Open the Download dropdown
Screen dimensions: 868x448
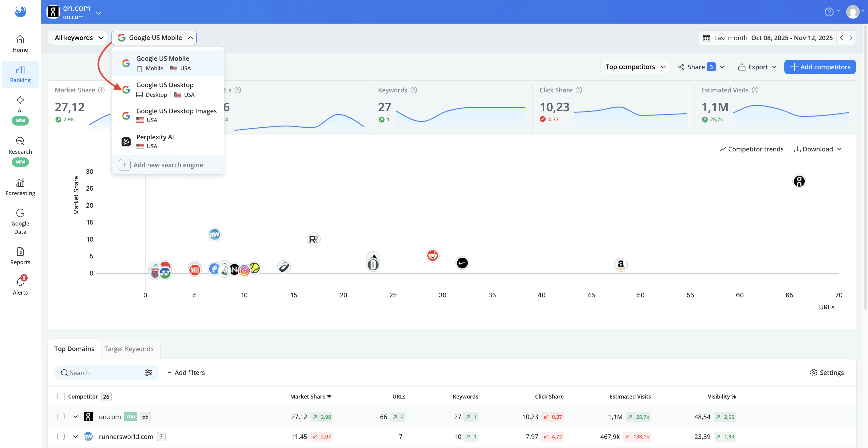[818, 149]
